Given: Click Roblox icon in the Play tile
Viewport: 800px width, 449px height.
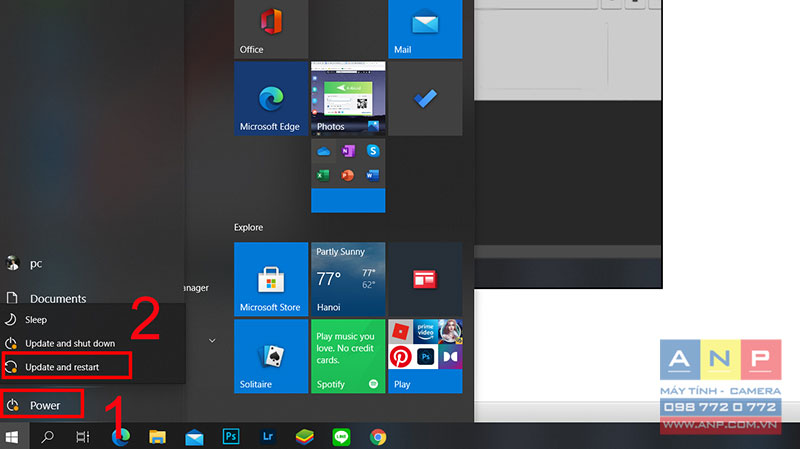Looking at the screenshot, I should pyautogui.click(x=401, y=332).
